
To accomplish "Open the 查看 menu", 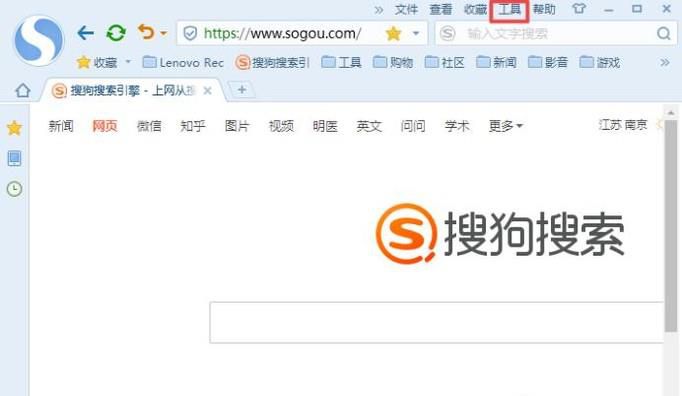I will click(x=441, y=9).
